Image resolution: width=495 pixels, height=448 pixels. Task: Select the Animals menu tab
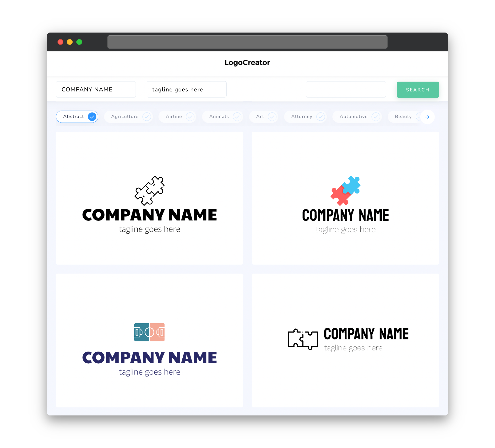[x=223, y=116]
